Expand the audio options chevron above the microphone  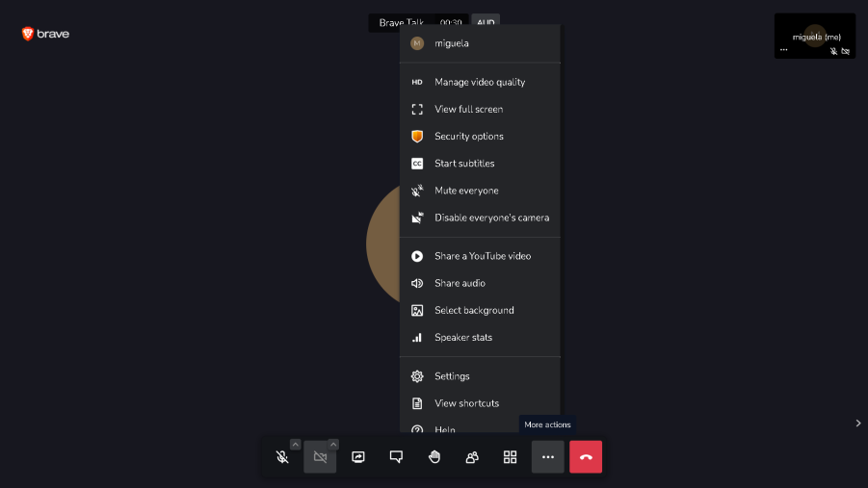click(x=295, y=445)
